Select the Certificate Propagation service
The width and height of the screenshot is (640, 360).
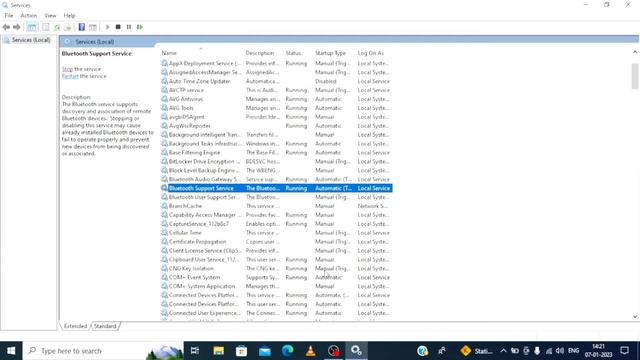click(x=276, y=242)
